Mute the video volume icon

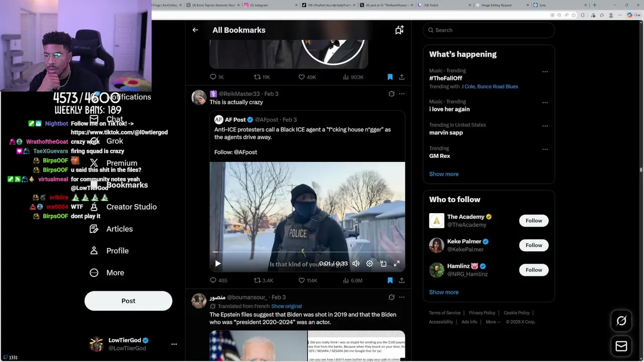click(356, 263)
